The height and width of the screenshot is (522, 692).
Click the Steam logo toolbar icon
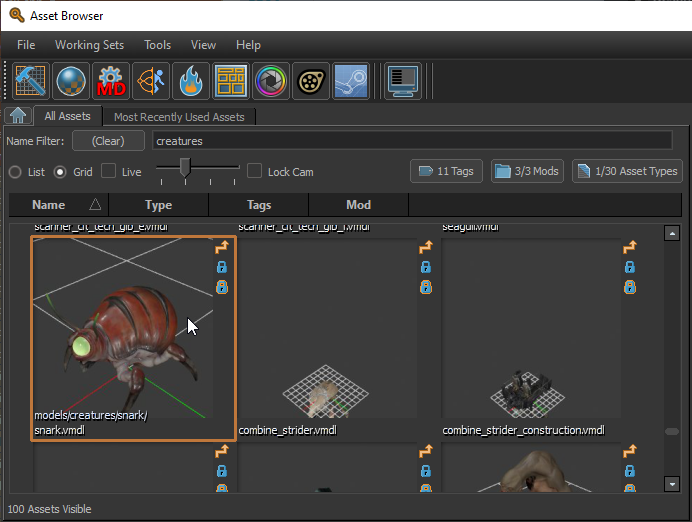pos(351,81)
